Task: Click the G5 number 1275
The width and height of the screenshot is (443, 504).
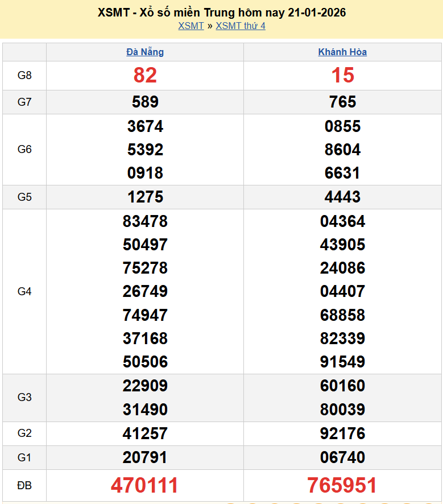Action: (x=145, y=197)
